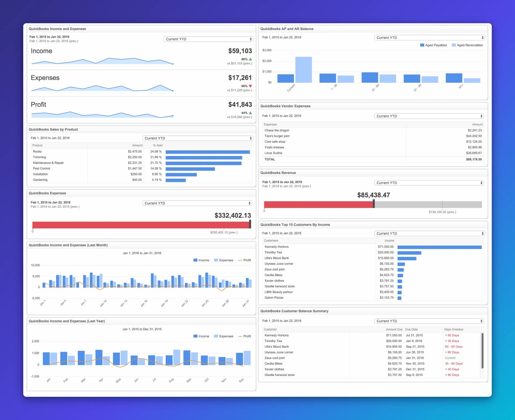
Task: Click '30 - 60 Days' for Cecilia Bikes
Action: pyautogui.click(x=453, y=364)
